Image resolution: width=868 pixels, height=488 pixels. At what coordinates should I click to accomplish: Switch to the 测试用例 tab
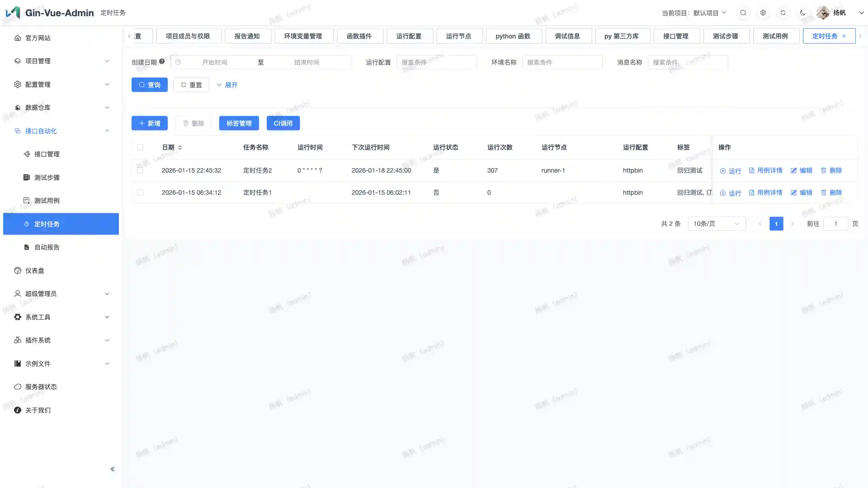775,36
